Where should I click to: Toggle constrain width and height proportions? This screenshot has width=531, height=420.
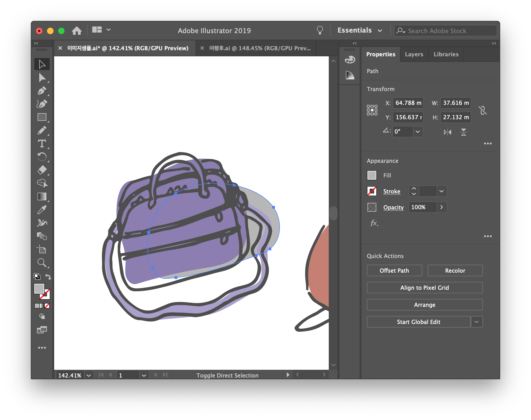483,110
